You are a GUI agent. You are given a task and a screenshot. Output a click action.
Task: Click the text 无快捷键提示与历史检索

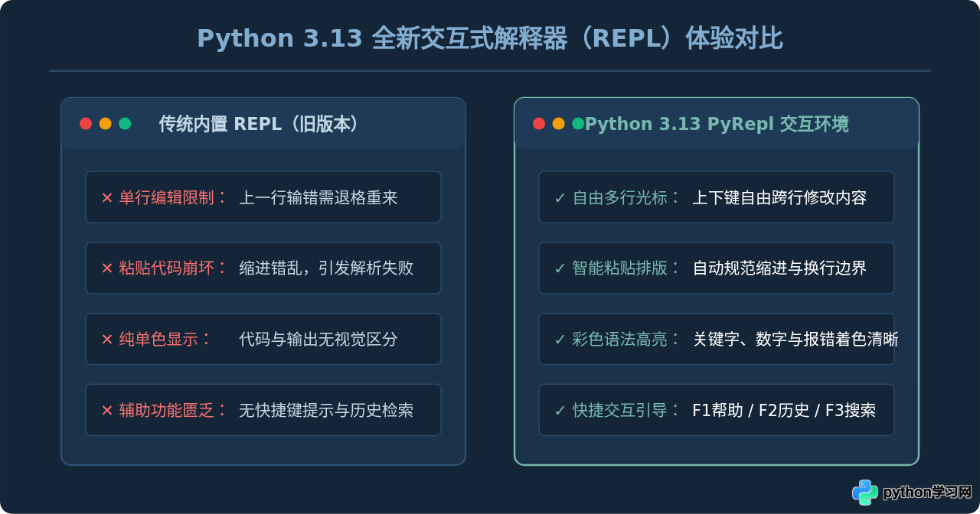pos(326,411)
